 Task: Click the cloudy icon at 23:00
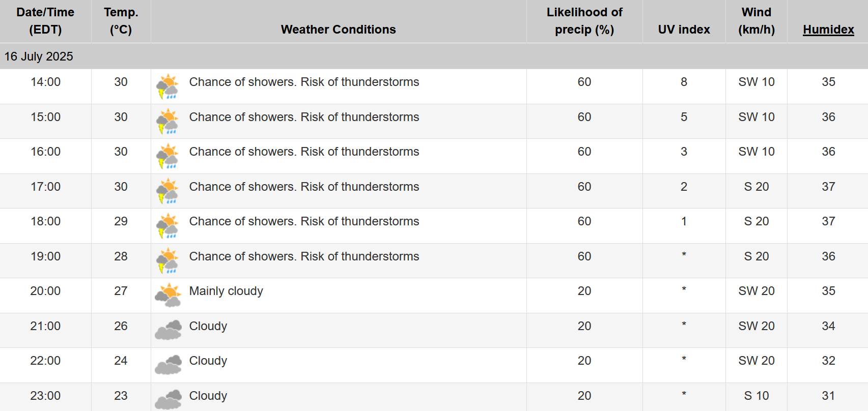pos(168,399)
